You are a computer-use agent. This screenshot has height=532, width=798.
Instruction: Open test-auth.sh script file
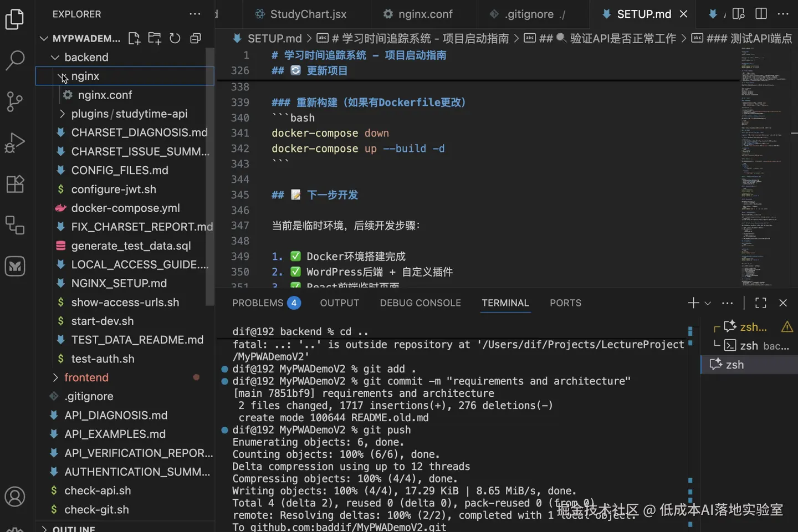103,359
